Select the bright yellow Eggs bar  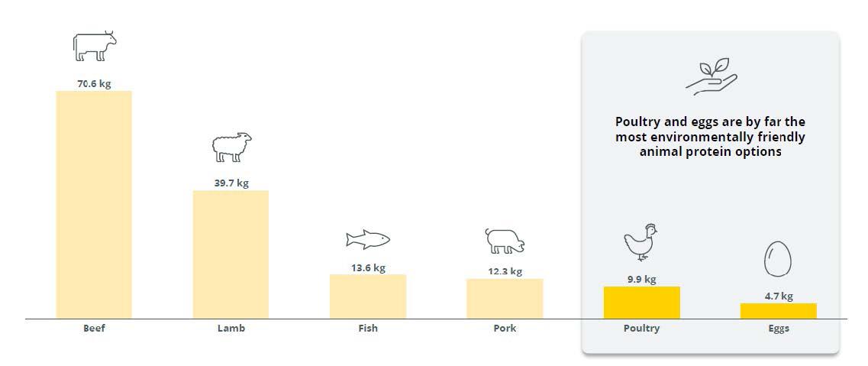[x=779, y=311]
